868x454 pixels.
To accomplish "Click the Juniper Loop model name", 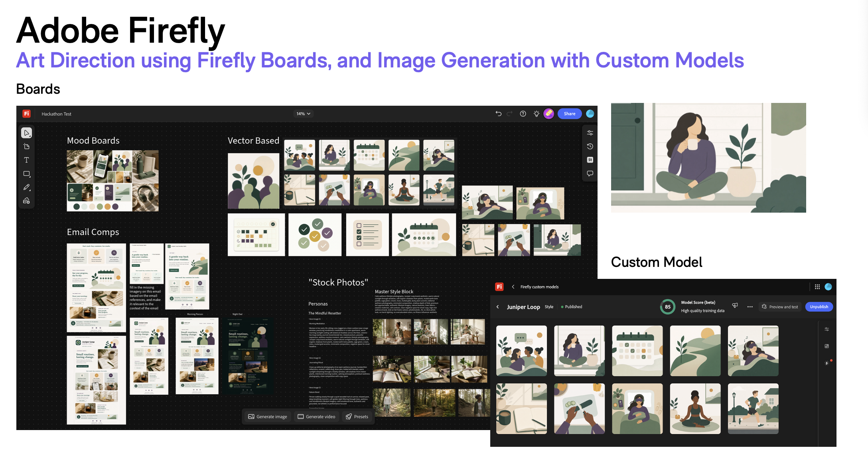I will [523, 307].
